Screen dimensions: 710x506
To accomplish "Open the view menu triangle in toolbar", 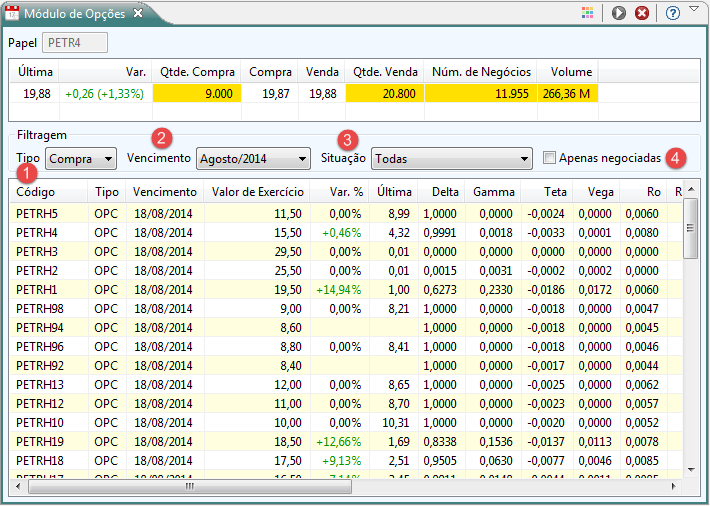I will coord(694,9).
